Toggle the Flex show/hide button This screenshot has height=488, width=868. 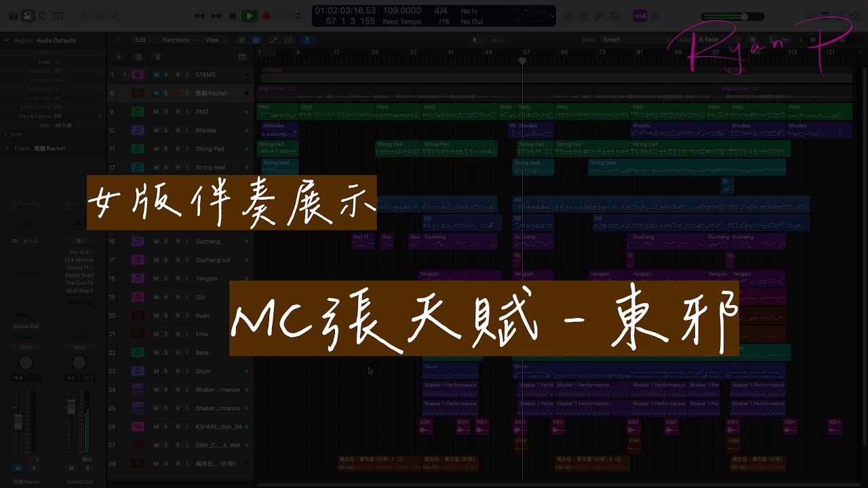(289, 40)
